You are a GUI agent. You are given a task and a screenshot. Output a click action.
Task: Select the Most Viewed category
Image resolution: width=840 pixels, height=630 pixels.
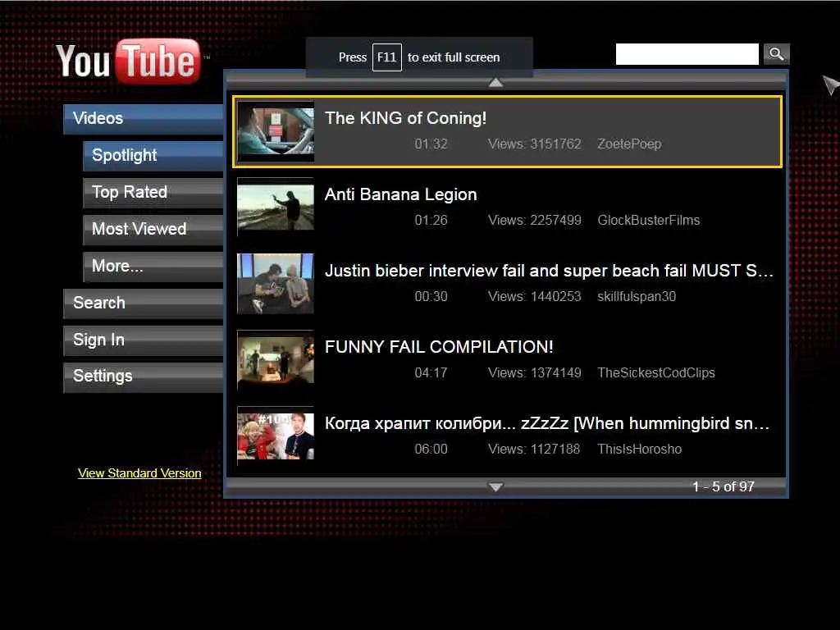[x=153, y=230]
